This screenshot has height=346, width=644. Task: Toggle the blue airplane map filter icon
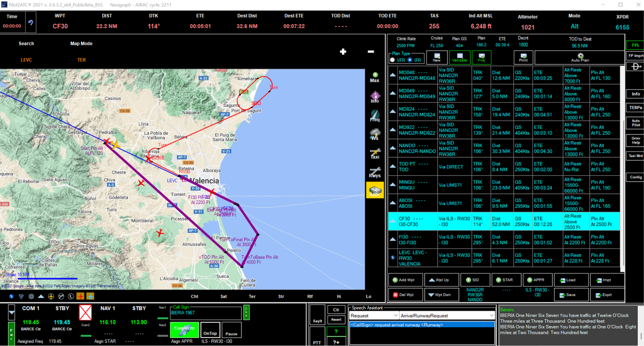(x=91, y=296)
